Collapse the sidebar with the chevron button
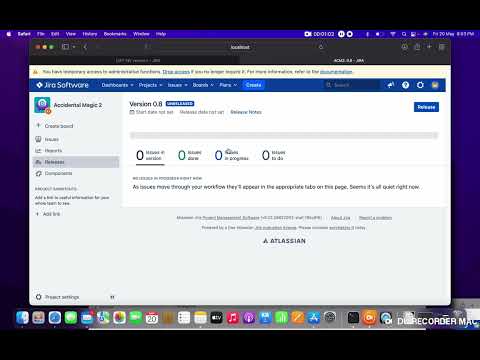This screenshot has height=360, width=480. [x=112, y=297]
